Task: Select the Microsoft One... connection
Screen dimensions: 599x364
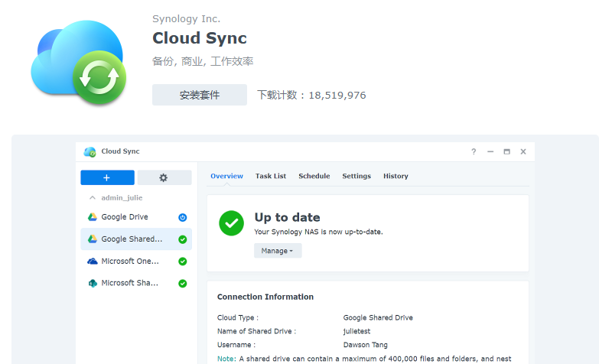Action: click(x=136, y=262)
